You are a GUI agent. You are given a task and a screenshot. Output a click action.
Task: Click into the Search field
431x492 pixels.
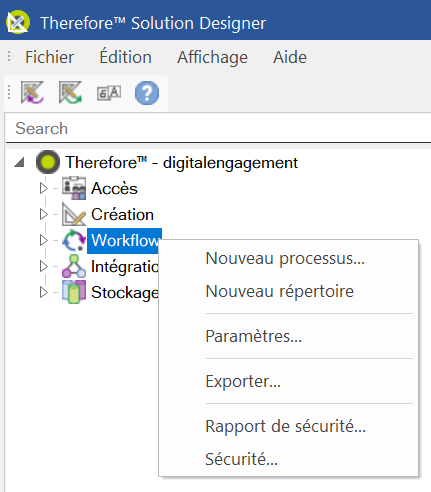218,128
